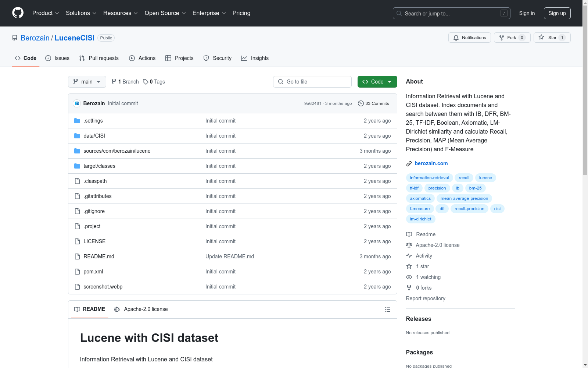Switch to the Pull requests tab

pyautogui.click(x=99, y=58)
